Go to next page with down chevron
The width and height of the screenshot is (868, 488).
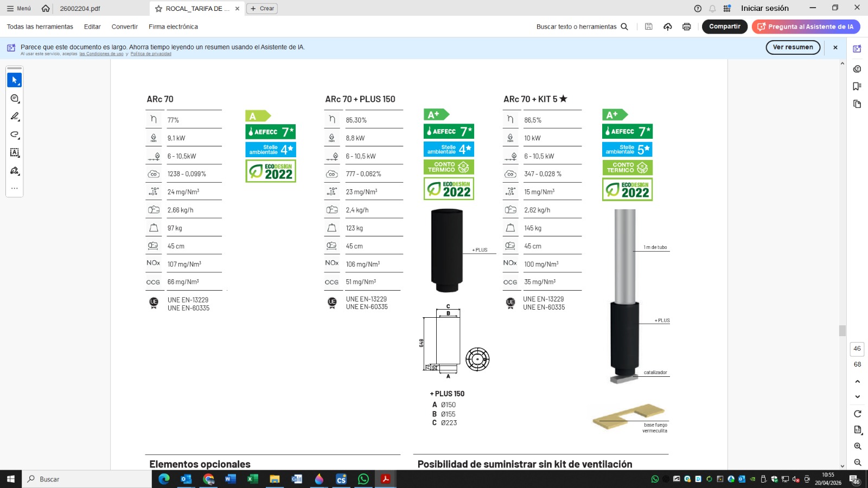tap(858, 397)
